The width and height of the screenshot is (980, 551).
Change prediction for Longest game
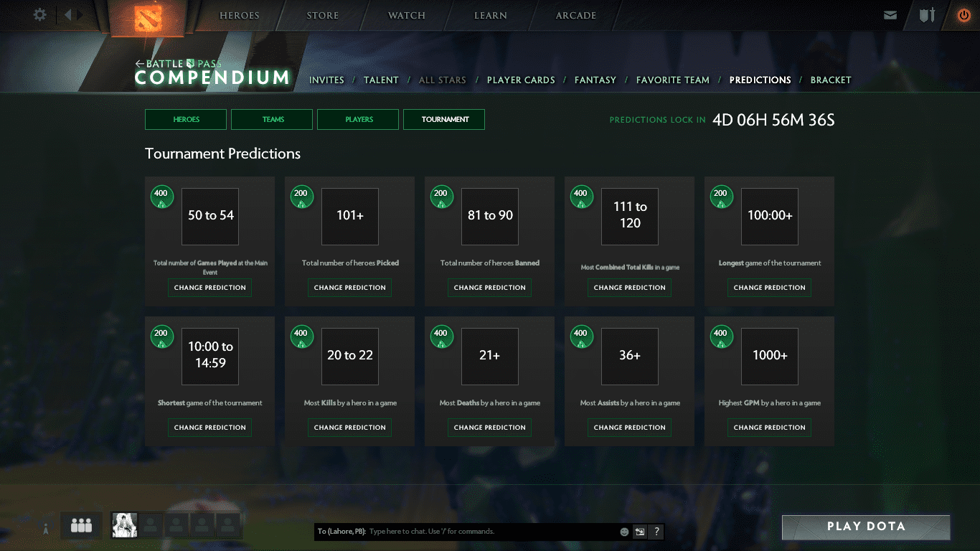pos(769,288)
